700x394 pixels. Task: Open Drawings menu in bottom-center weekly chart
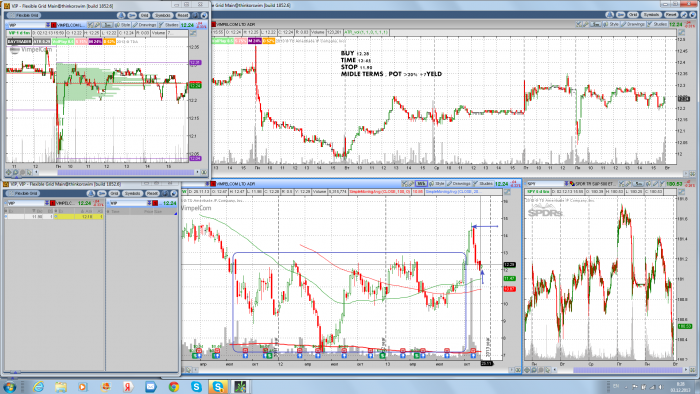459,183
